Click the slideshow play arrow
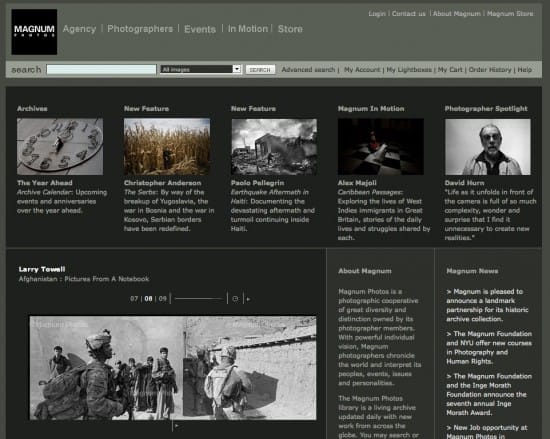The height and width of the screenshot is (439, 550). 248,299
